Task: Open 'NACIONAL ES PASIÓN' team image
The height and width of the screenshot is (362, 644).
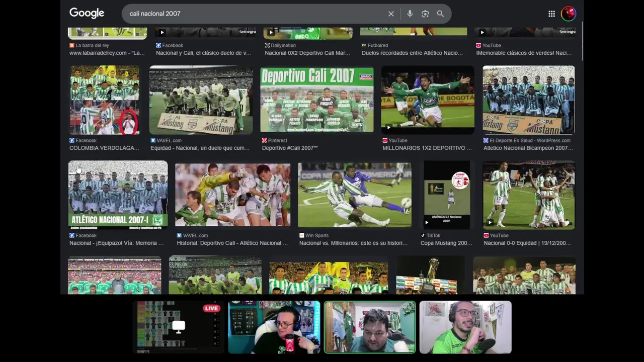Action: (215, 276)
